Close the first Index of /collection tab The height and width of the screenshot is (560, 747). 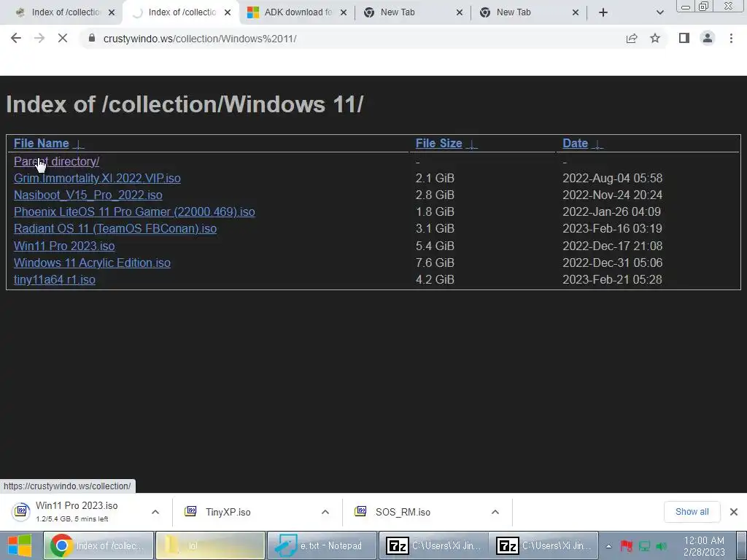point(112,12)
